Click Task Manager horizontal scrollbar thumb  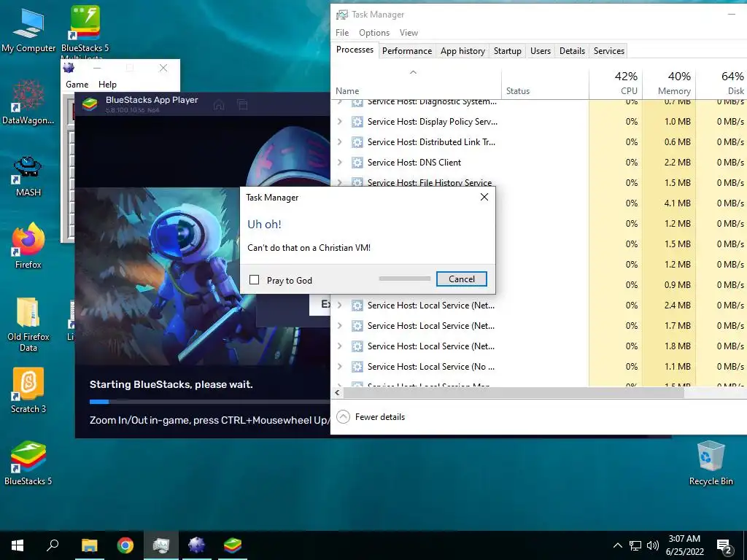[x=514, y=393]
